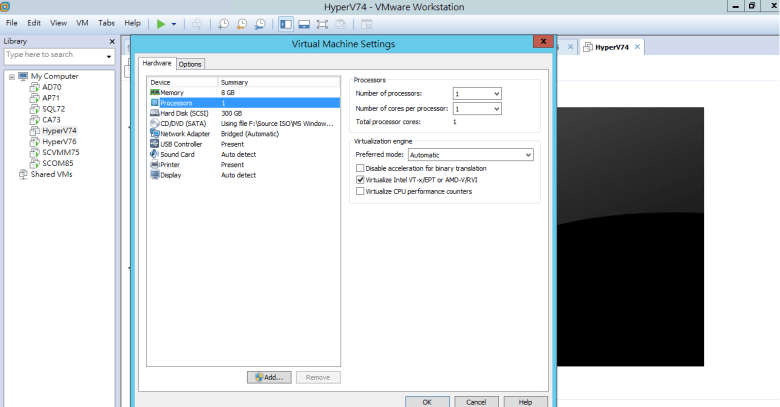Select the Memory device in hardware list

pyautogui.click(x=172, y=92)
